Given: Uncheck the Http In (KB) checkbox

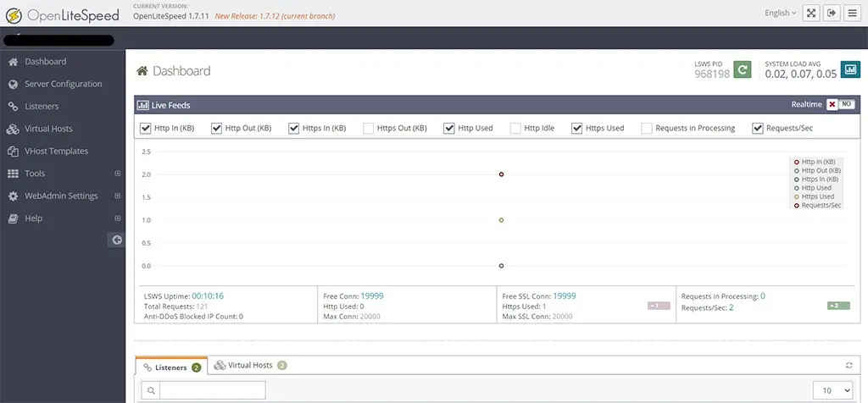Looking at the screenshot, I should pos(146,128).
